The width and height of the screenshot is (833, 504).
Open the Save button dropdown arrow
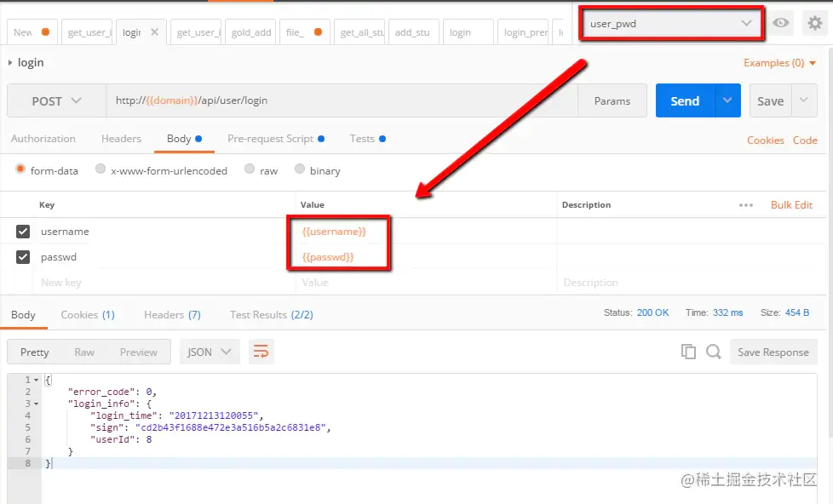coord(804,100)
